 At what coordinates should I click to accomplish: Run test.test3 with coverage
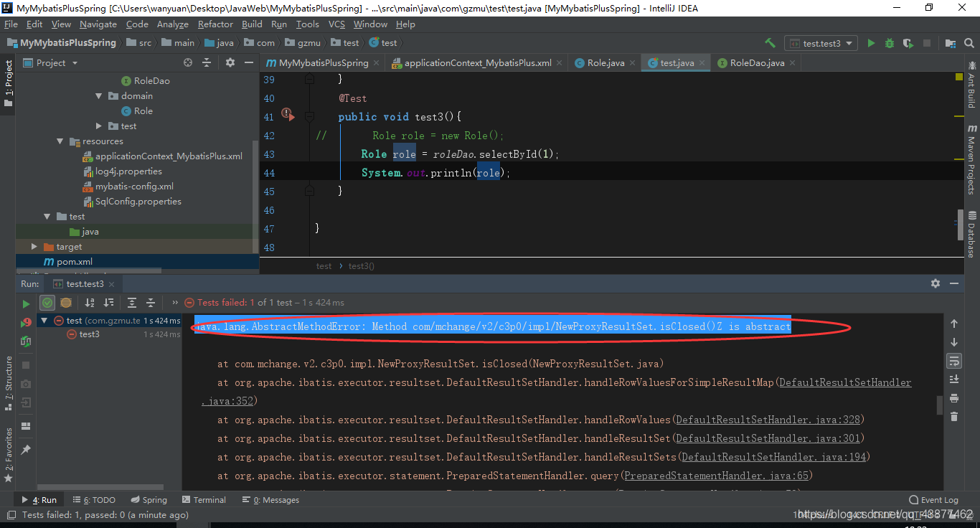coord(908,43)
